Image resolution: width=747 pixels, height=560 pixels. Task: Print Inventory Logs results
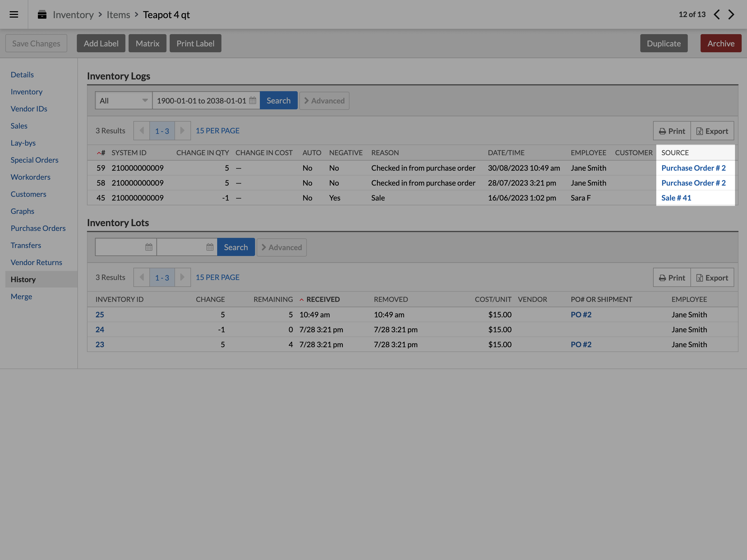(672, 131)
